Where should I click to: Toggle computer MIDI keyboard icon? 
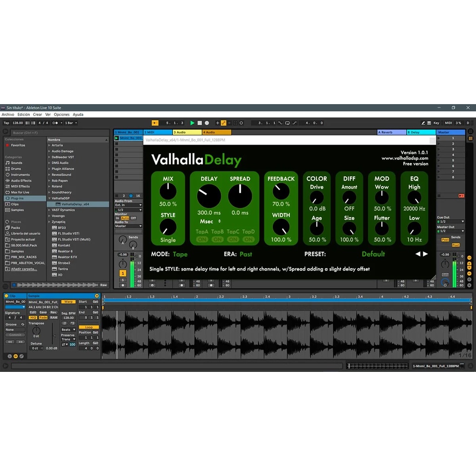[429, 123]
